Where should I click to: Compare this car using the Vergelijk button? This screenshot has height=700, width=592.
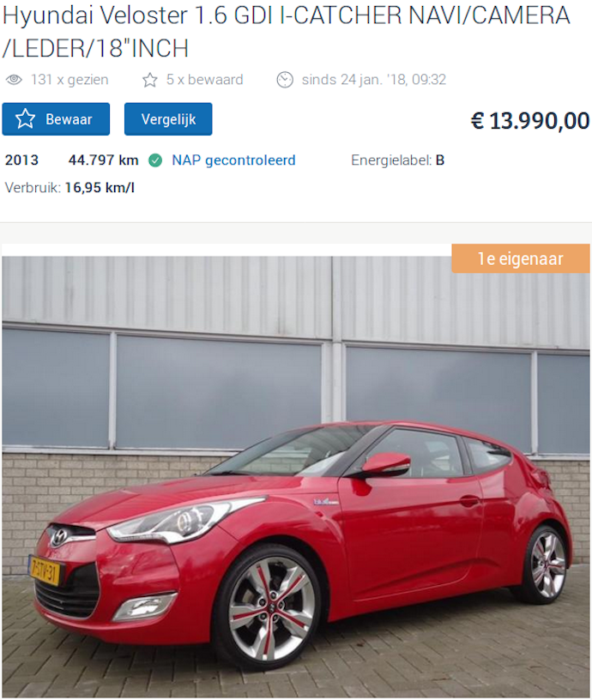tap(168, 119)
